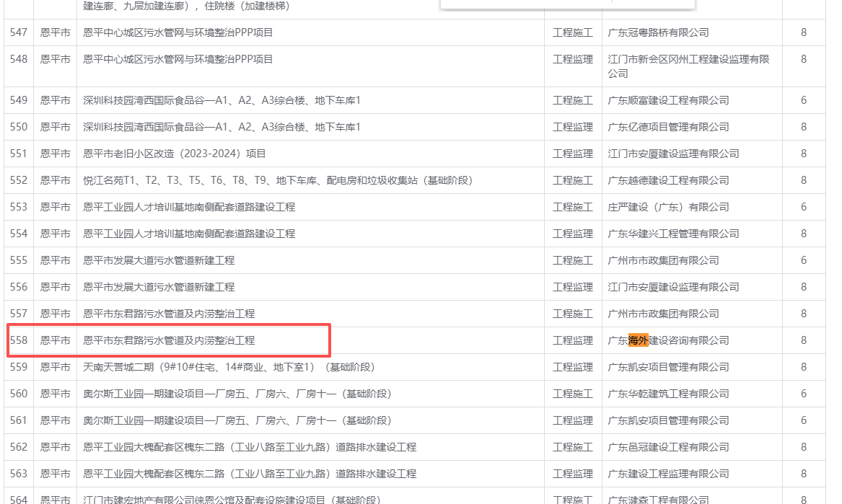
Task: Select the 天南天誉城二期 project in row 559
Action: pyautogui.click(x=229, y=367)
